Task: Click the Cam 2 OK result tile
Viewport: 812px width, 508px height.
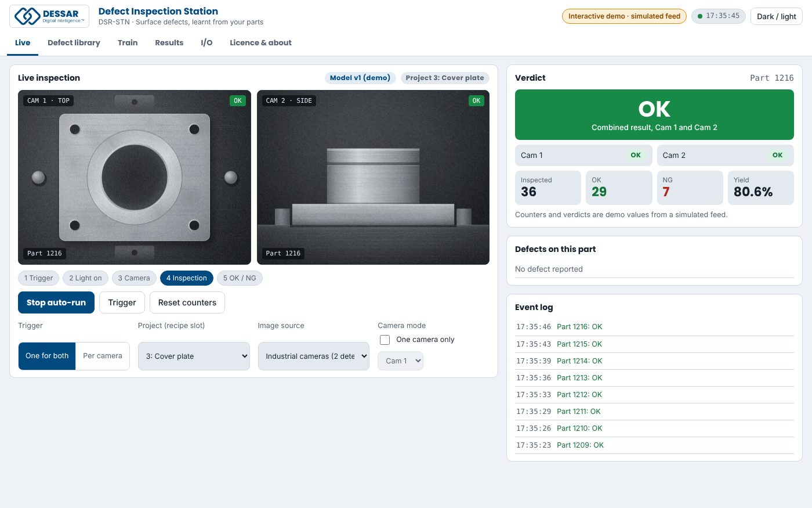Action: coord(726,155)
